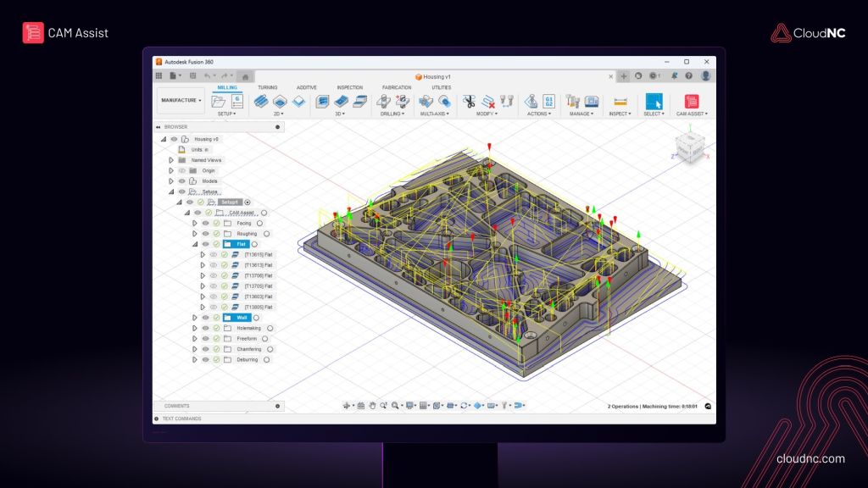Click the New Setup folder icon
This screenshot has width=868, height=488.
[x=218, y=102]
